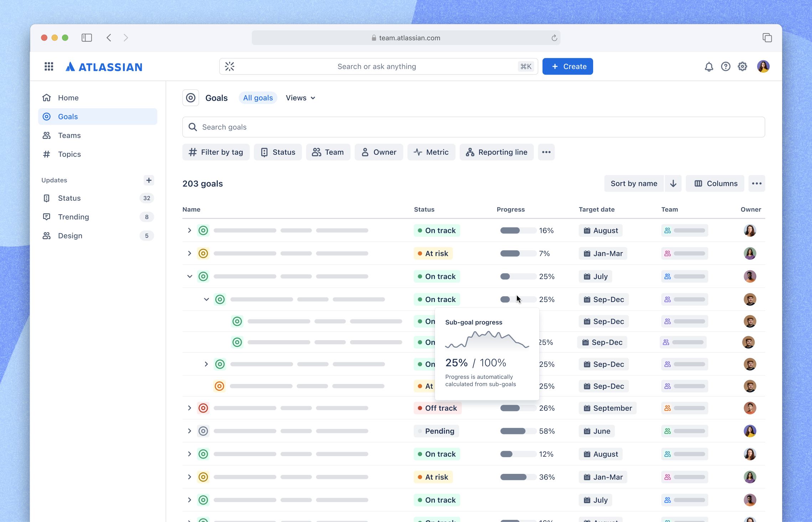
Task: Open the Goals icon in the sidebar
Action: click(47, 117)
